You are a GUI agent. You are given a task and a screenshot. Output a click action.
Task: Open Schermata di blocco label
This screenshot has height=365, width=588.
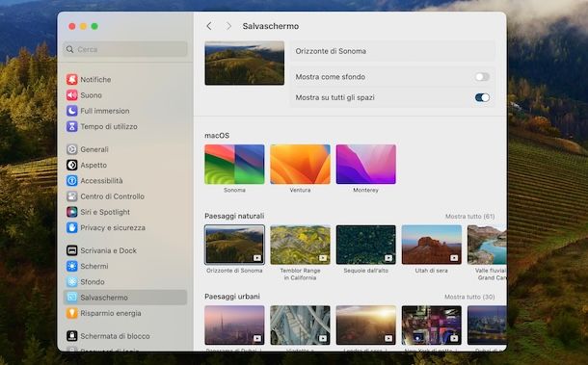click(115, 336)
